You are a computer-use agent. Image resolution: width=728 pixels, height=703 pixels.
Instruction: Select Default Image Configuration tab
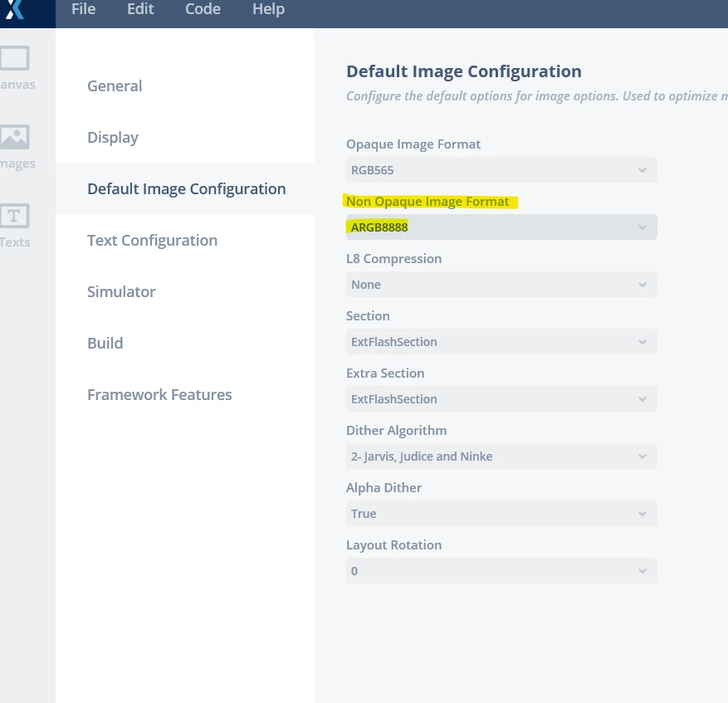point(185,188)
